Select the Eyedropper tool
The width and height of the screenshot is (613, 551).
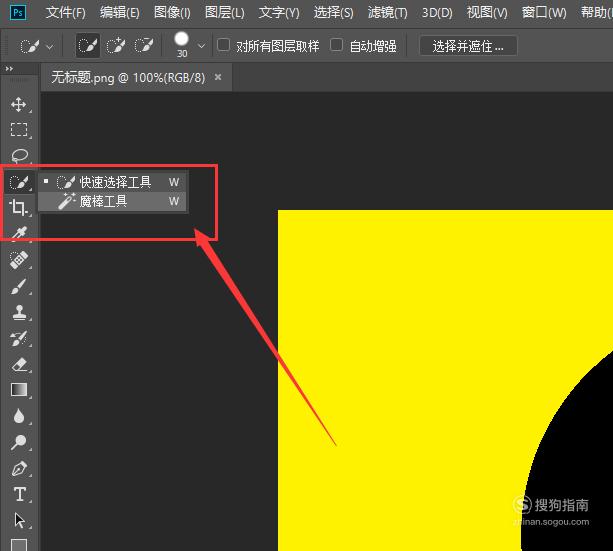click(19, 233)
